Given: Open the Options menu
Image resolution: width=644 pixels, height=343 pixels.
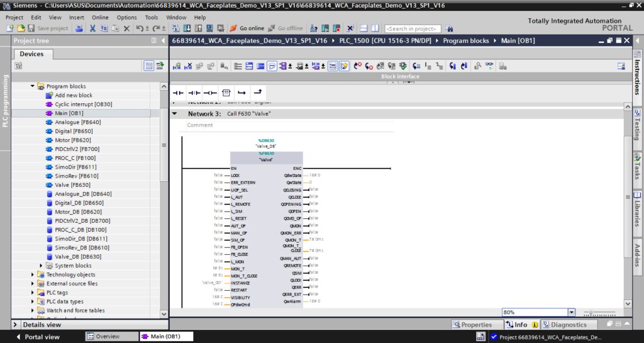Looking at the screenshot, I should pyautogui.click(x=126, y=17).
